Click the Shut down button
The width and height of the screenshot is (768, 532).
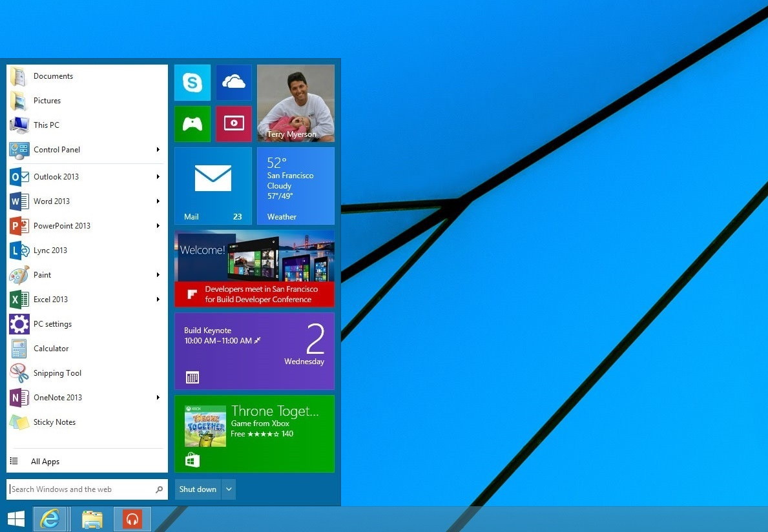point(198,489)
